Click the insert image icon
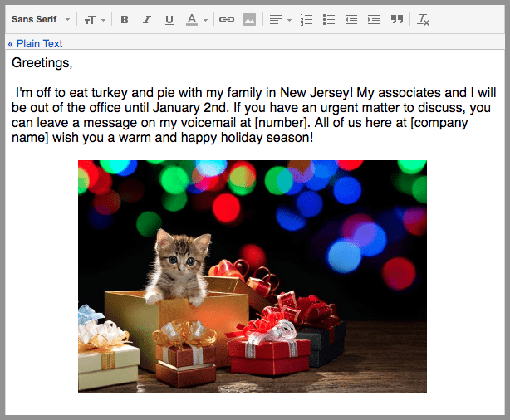 pyautogui.click(x=249, y=19)
